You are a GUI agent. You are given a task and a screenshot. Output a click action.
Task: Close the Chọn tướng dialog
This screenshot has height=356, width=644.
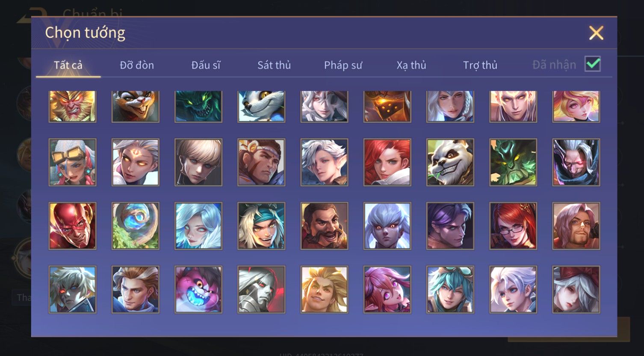coord(596,33)
